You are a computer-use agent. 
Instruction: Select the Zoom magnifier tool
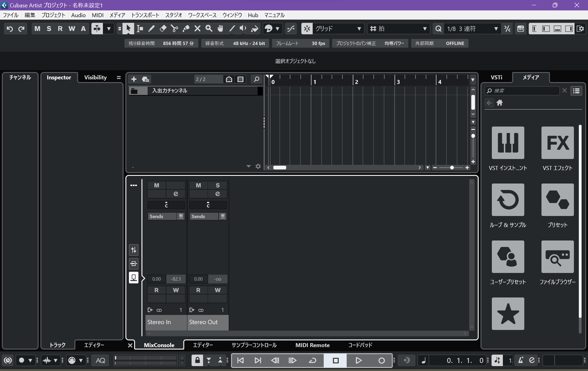[209, 28]
